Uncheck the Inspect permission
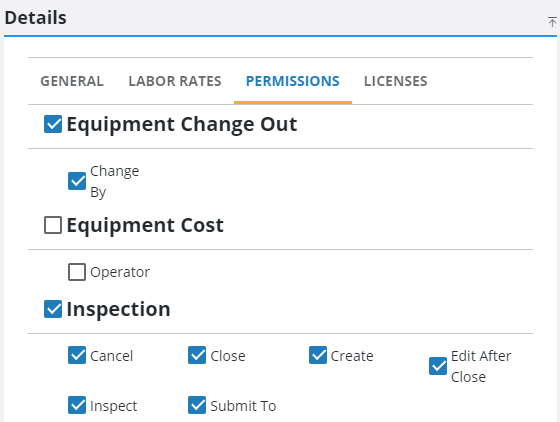560x422 pixels. pyautogui.click(x=77, y=405)
